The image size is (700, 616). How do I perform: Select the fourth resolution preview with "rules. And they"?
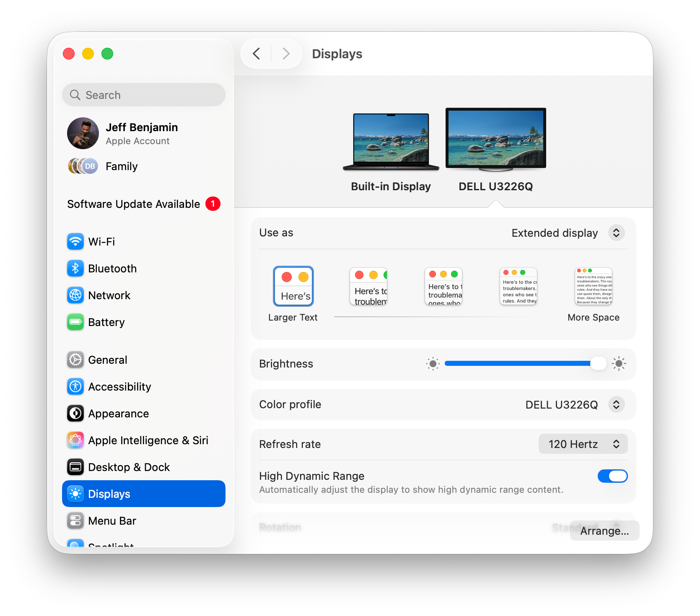coord(519,287)
